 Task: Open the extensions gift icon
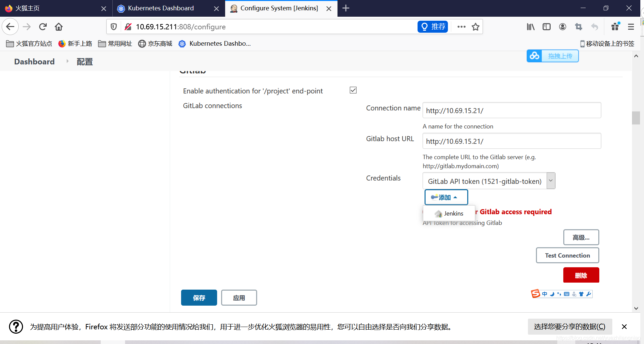coord(615,27)
